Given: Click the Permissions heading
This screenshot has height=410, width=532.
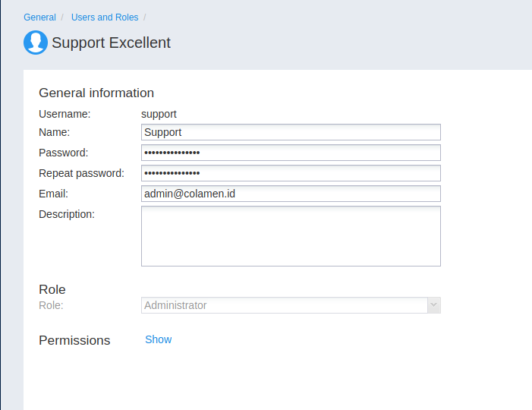Looking at the screenshot, I should pos(74,340).
